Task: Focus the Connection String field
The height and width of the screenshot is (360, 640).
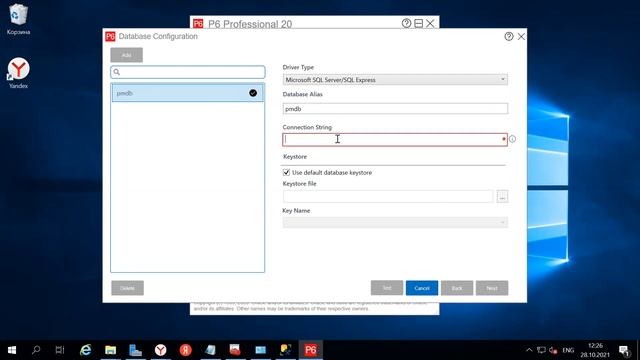Action: coord(395,140)
